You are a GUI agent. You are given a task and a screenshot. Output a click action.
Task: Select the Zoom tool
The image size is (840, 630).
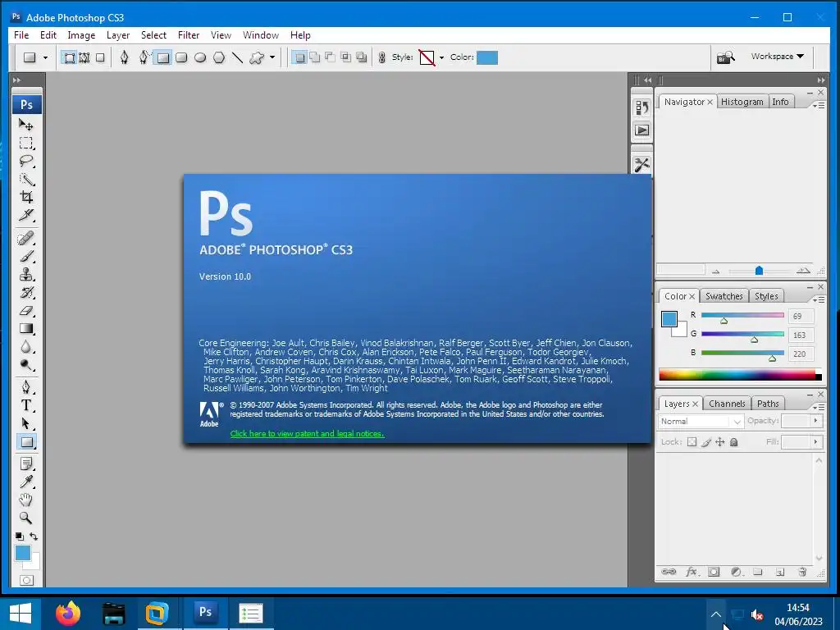point(26,518)
